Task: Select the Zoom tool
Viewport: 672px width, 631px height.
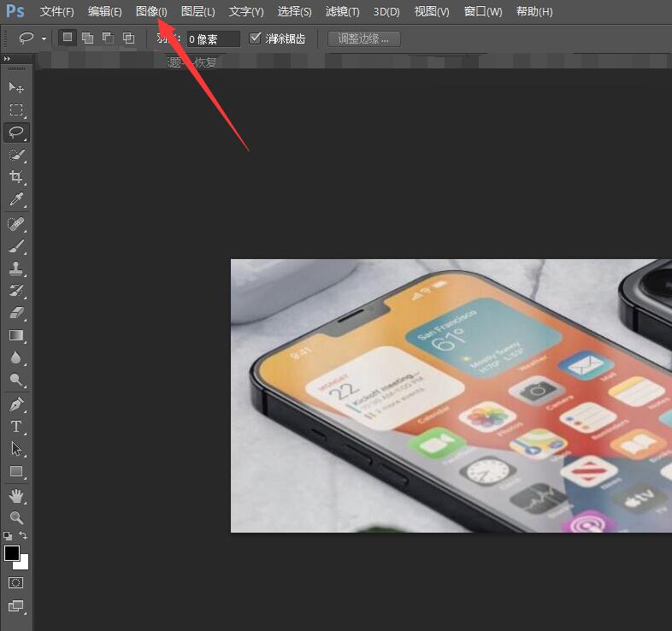Action: point(16,518)
